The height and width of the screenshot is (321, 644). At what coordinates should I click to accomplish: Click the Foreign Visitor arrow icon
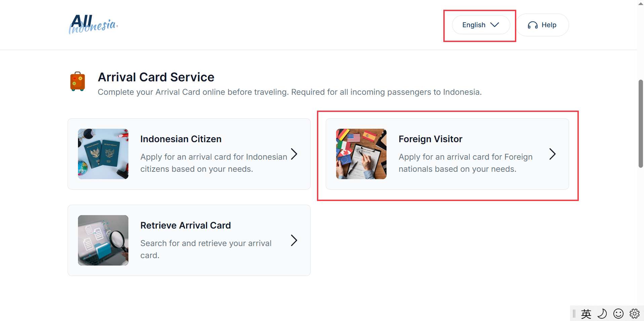coord(553,154)
